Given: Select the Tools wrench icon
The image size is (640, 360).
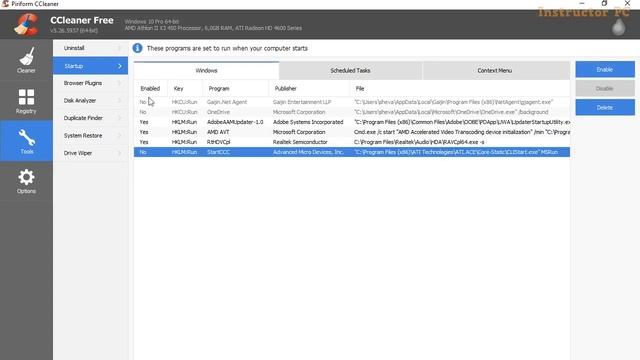Looking at the screenshot, I should [27, 138].
